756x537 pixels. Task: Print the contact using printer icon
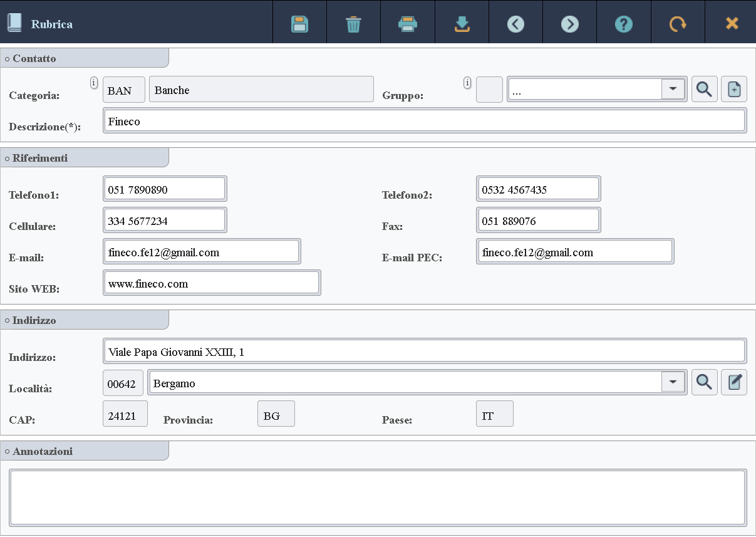tap(408, 24)
